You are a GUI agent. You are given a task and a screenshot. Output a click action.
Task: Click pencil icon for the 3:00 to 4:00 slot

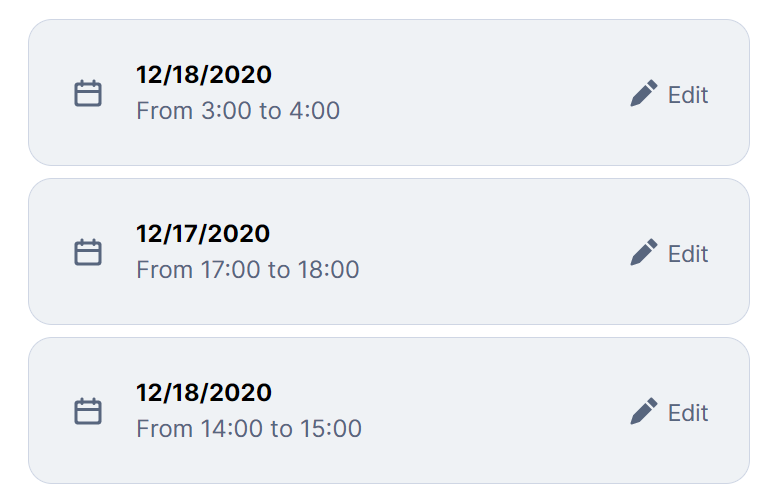(x=644, y=93)
